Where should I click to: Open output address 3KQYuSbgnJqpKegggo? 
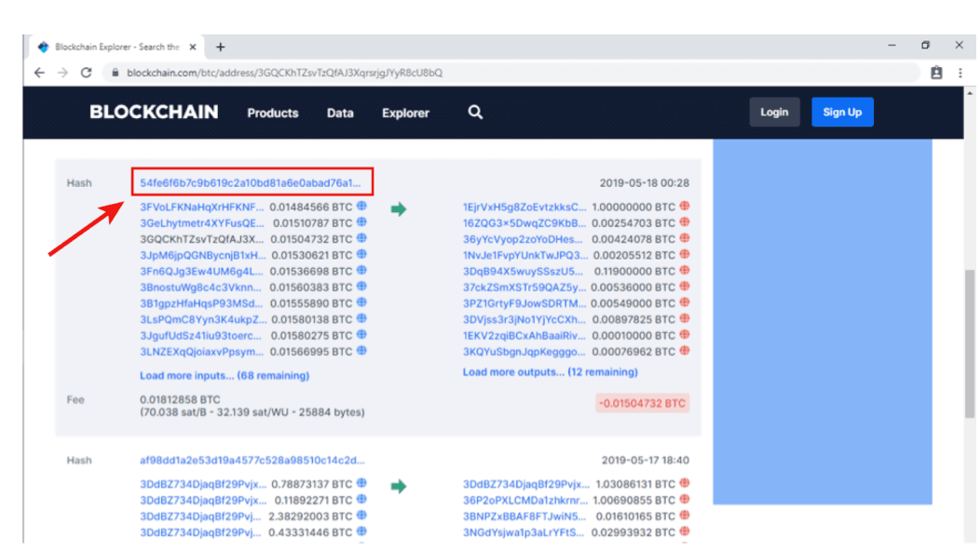pyautogui.click(x=524, y=352)
